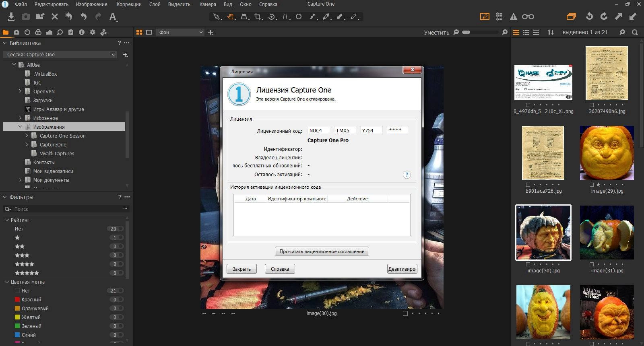Select the Rotation tool icon
Screen dimensions: 644x346
point(272,16)
